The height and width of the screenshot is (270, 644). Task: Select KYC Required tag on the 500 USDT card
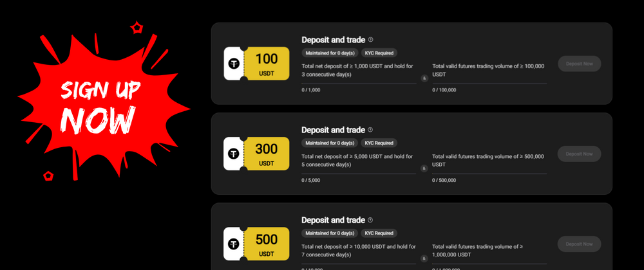pos(379,233)
